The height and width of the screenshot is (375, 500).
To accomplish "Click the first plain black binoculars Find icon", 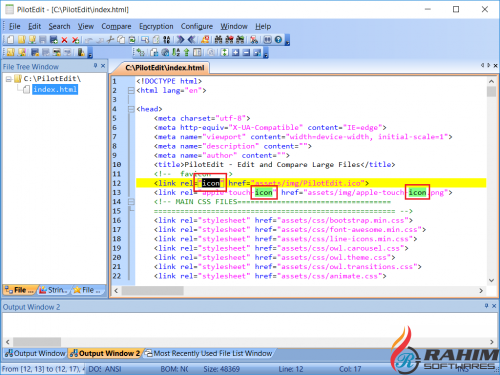I will click(x=218, y=40).
